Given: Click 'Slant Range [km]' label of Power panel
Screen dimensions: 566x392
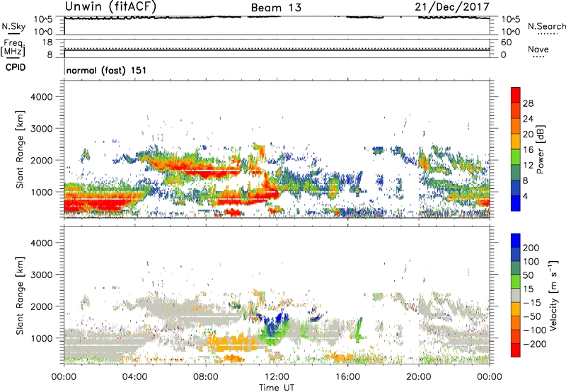Looking at the screenshot, I should point(20,149).
